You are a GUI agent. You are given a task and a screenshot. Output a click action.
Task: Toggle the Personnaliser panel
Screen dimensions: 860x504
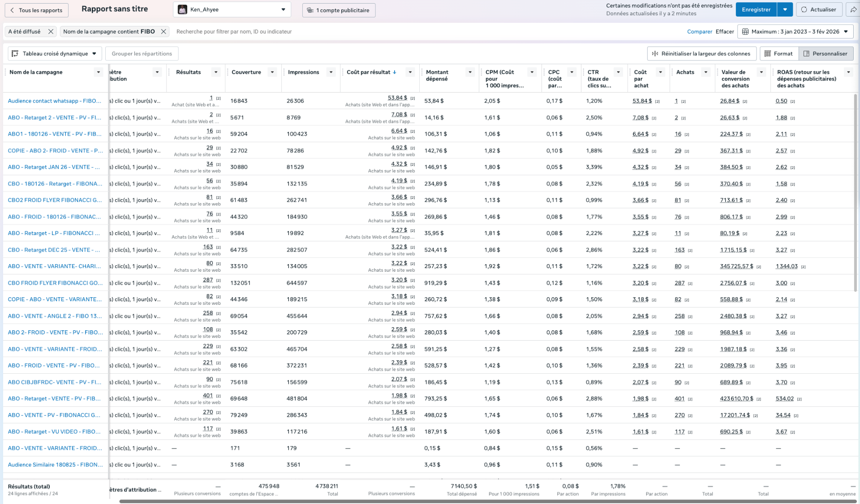pos(826,54)
